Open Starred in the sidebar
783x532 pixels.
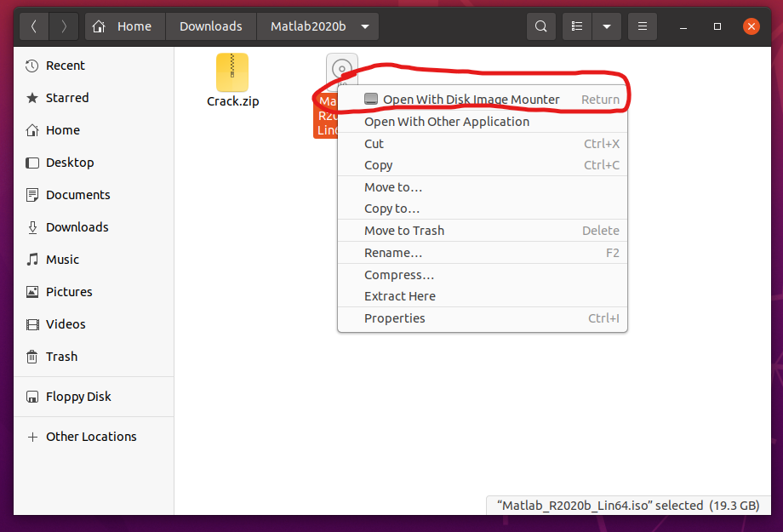coord(94,98)
